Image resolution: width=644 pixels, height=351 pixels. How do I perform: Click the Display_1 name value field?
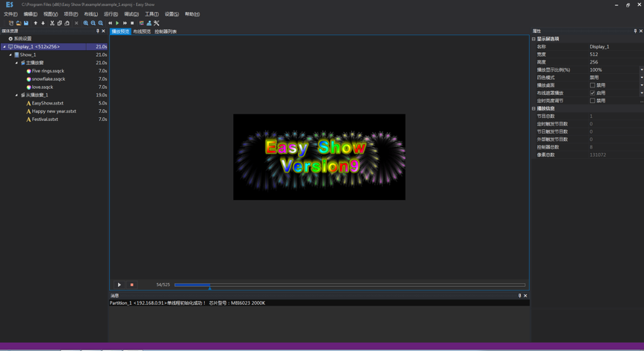(x=616, y=47)
